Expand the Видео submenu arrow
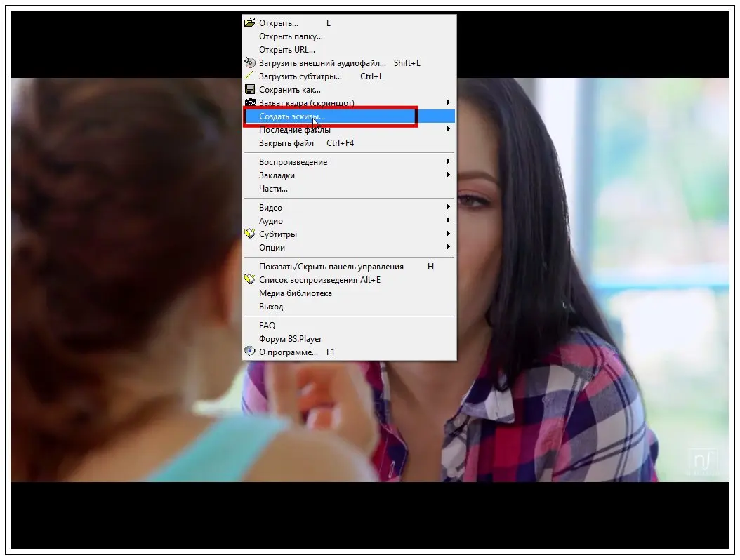The image size is (740, 560). [449, 206]
